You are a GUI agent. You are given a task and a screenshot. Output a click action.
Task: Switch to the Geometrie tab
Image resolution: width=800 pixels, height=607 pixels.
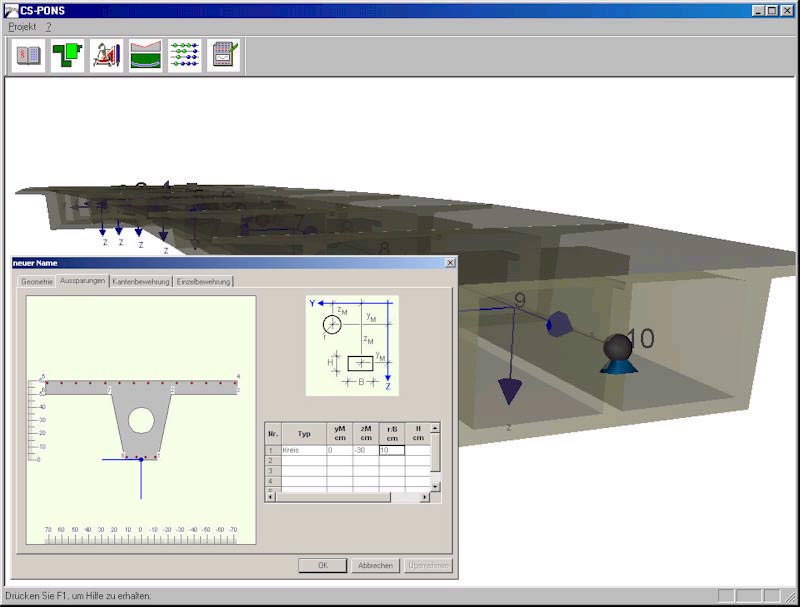pos(37,282)
